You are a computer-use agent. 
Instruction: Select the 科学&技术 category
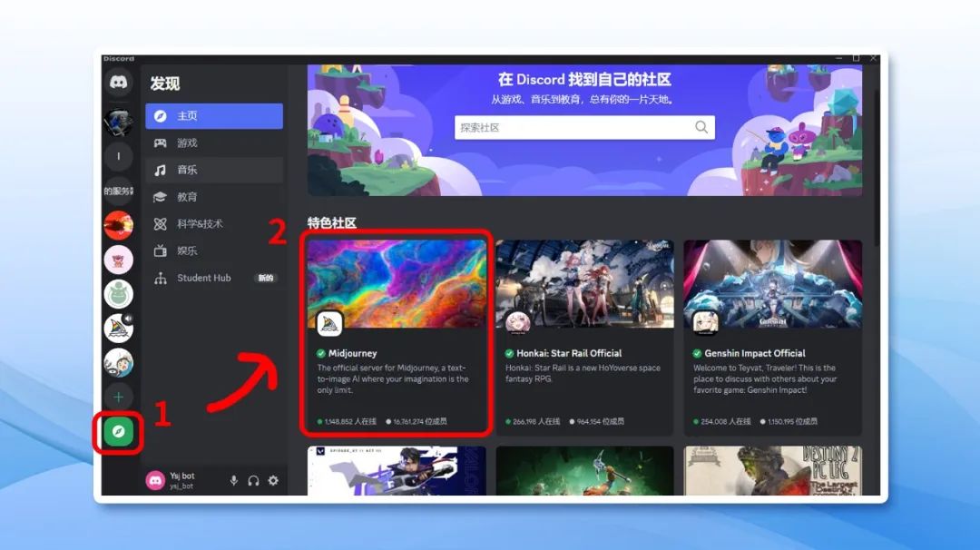coord(214,223)
